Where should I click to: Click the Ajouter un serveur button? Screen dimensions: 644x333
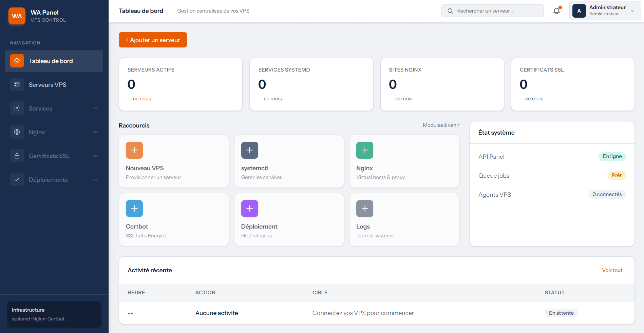click(153, 40)
